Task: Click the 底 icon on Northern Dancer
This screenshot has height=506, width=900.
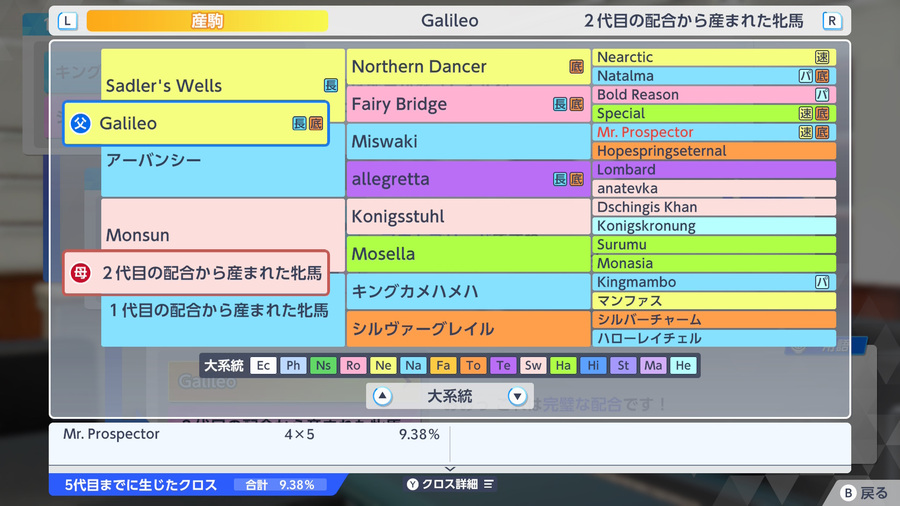Action: click(576, 67)
